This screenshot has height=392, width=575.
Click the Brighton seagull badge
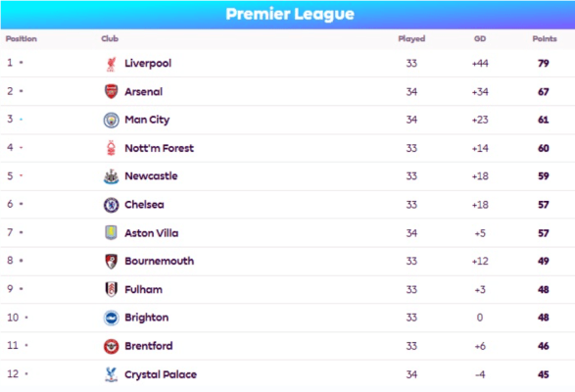[x=111, y=318]
